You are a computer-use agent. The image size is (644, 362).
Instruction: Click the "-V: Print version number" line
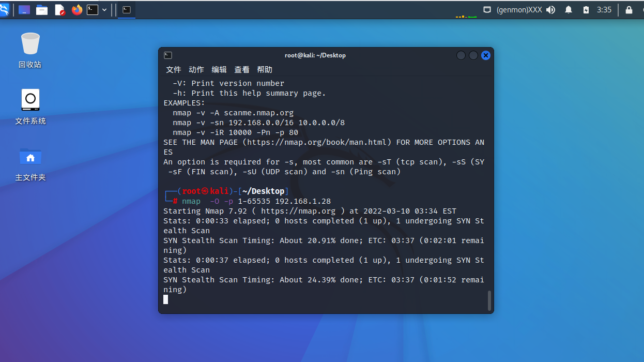(x=228, y=83)
